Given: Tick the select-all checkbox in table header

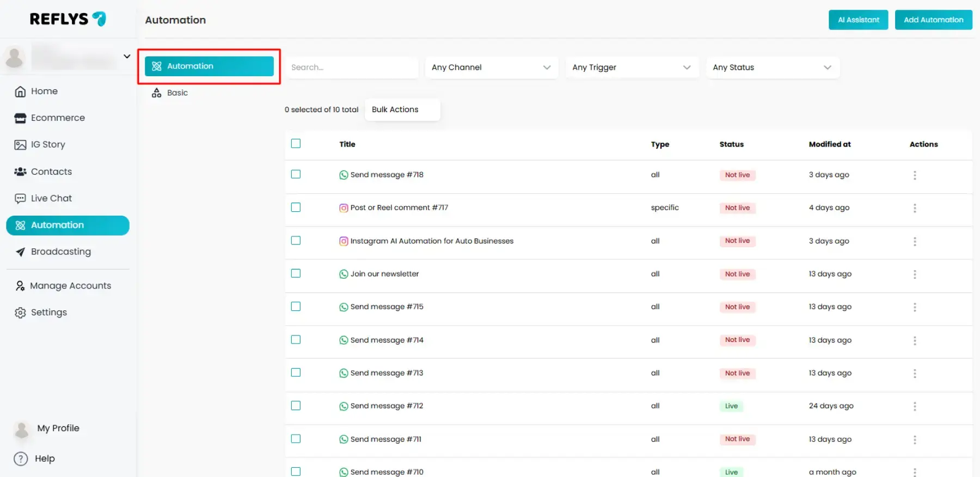Looking at the screenshot, I should [x=296, y=144].
